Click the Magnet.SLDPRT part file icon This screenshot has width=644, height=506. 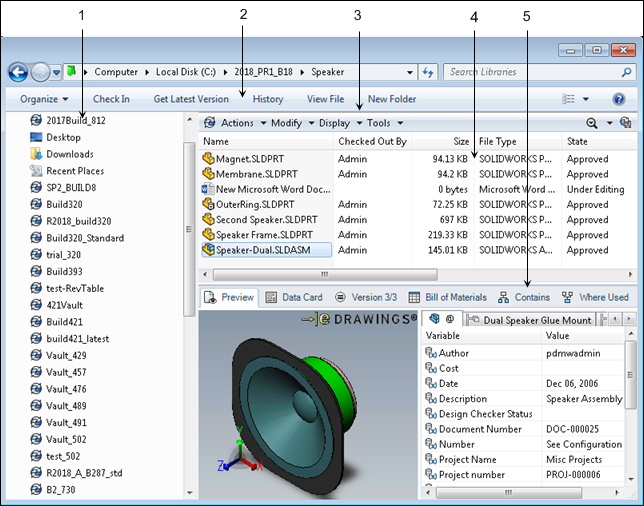208,157
